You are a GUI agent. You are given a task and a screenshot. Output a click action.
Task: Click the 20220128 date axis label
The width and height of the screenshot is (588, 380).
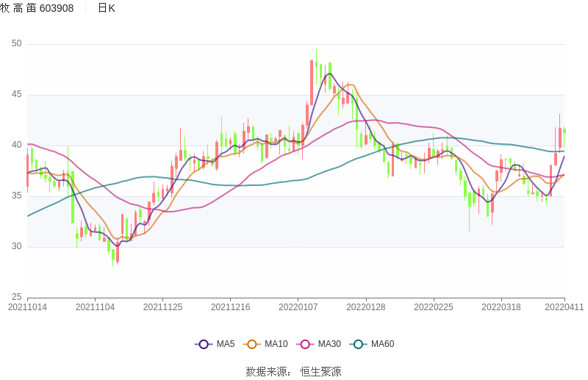click(x=365, y=306)
